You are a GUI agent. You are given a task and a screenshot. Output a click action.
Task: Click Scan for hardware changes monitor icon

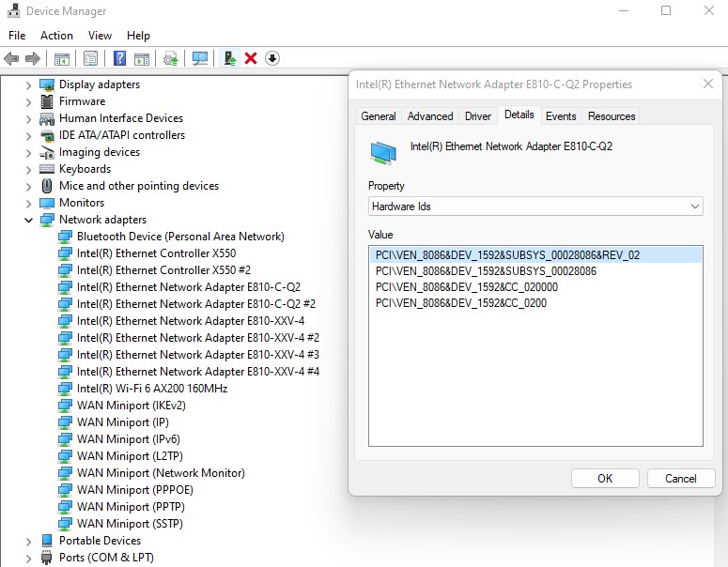tap(200, 58)
